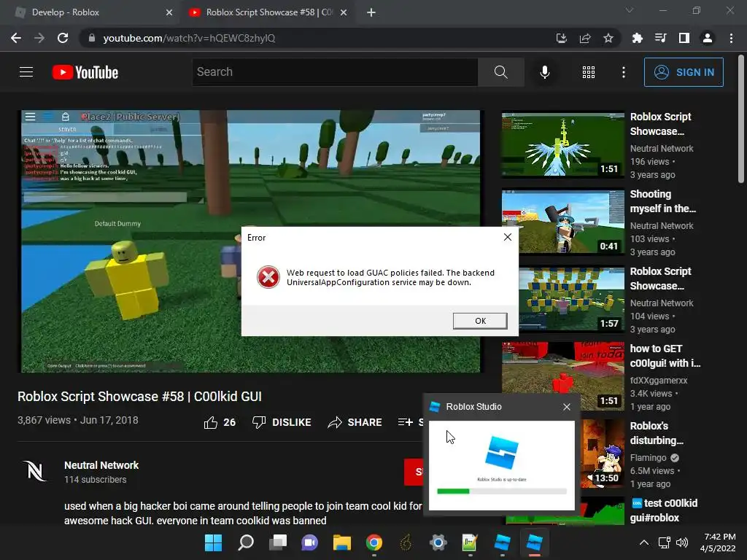Click the video player in the YouTube page
The image size is (747, 560).
pos(251,241)
